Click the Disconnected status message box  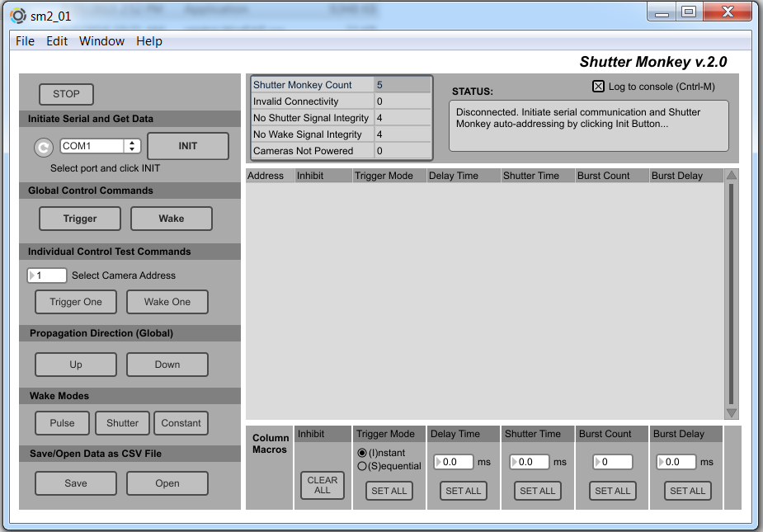589,125
